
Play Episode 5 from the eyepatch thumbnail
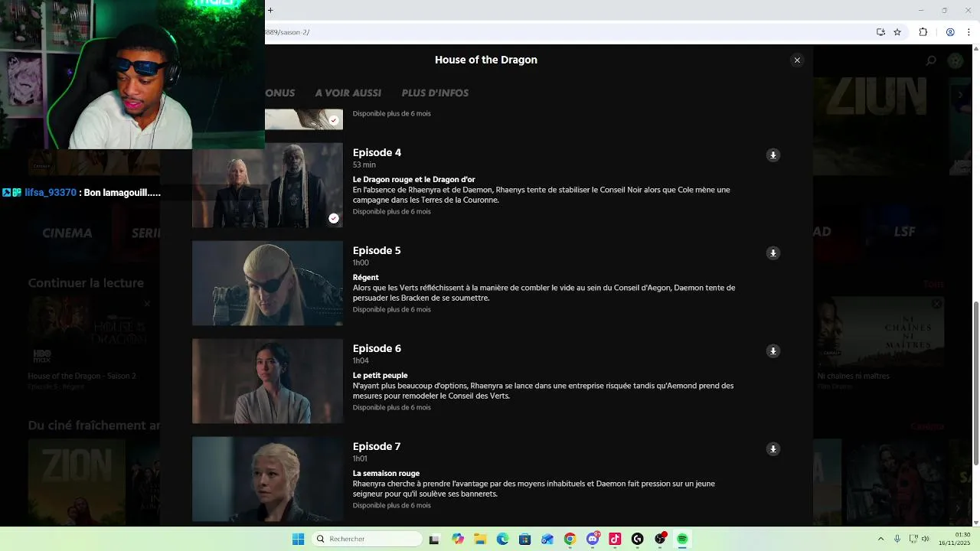267,283
